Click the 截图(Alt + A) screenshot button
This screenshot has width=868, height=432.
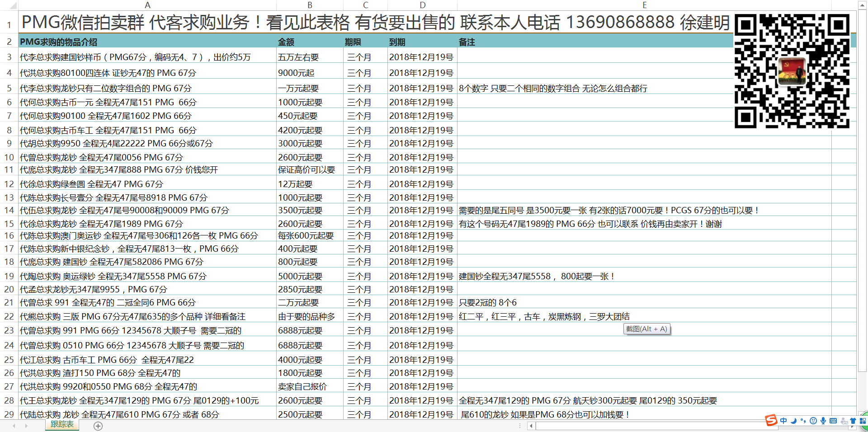(646, 329)
